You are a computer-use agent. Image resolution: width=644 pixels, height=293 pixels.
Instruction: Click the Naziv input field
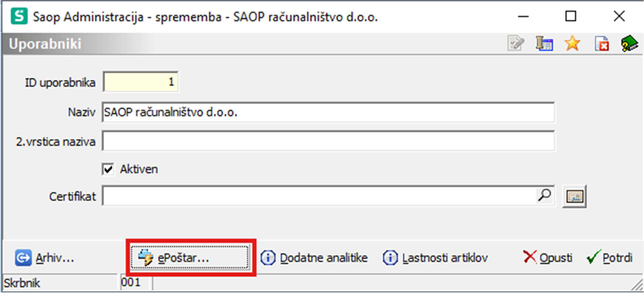click(328, 112)
